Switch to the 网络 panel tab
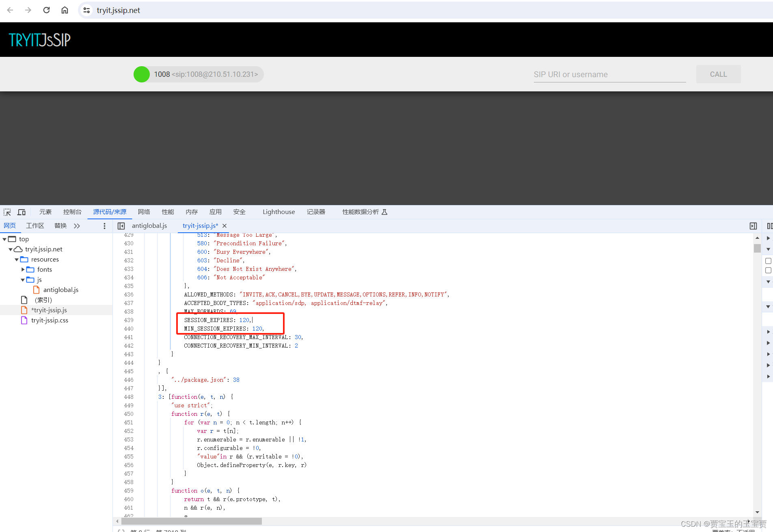 (144, 212)
